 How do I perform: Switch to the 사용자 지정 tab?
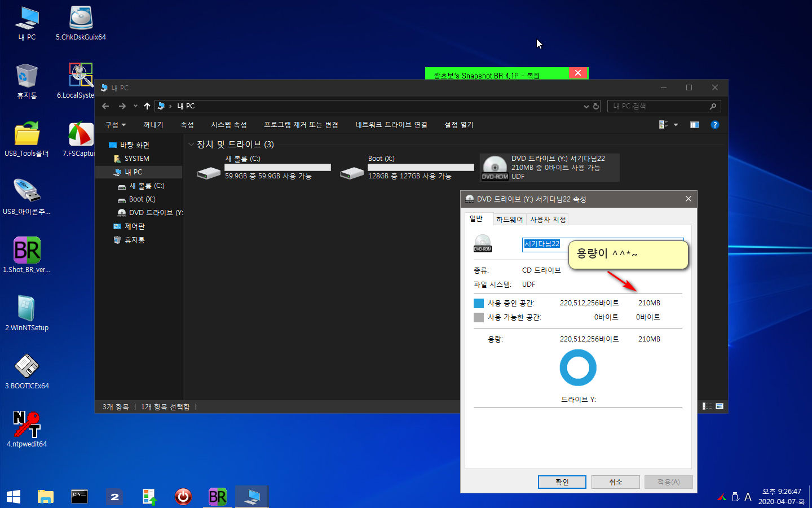(548, 220)
